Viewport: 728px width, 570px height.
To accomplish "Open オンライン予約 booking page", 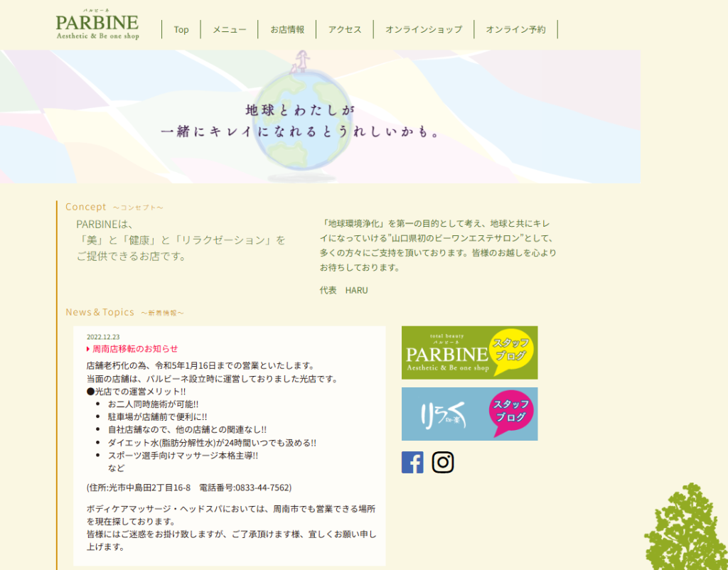I will pos(515,29).
